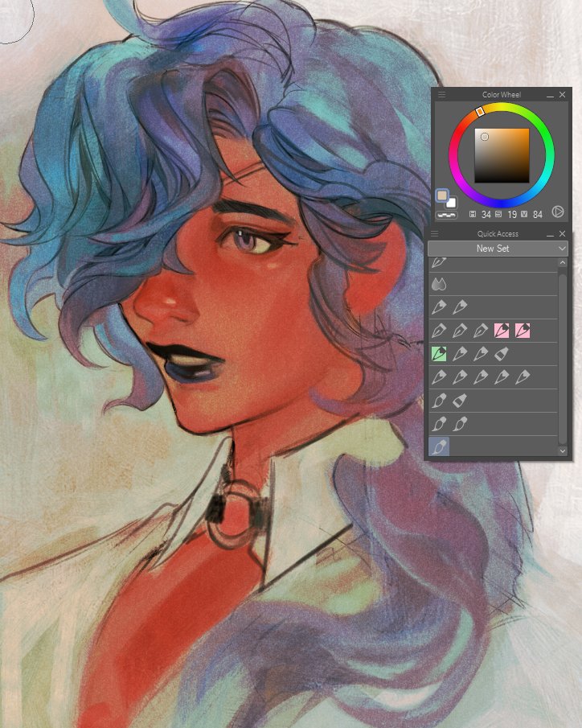Select the fourth marker in the five-marker row
582x728 pixels.
(x=502, y=377)
